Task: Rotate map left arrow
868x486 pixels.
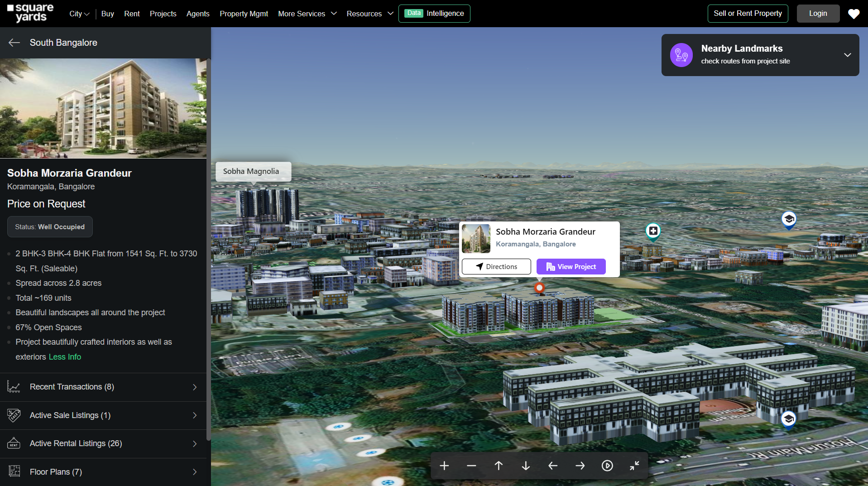Action: [553, 466]
